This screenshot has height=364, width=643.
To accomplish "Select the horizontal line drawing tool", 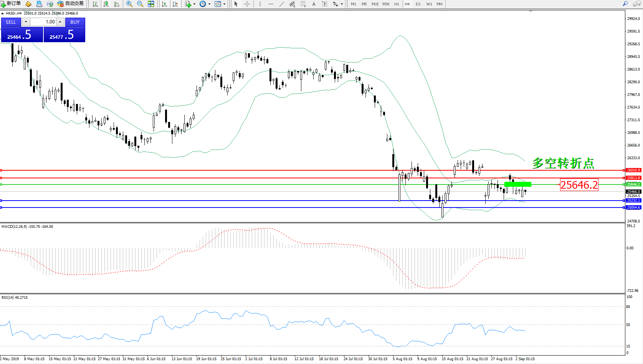I will pos(271,4).
